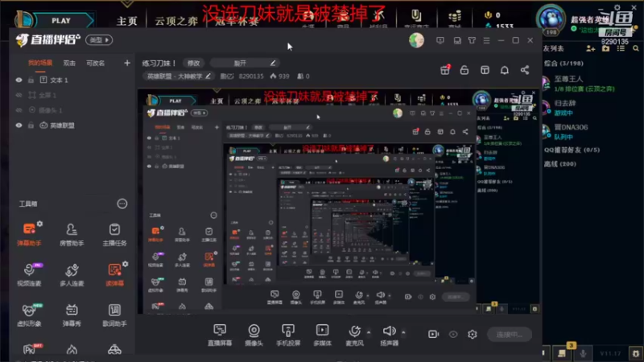
Task: Open the 歌词助手 lyrics tool
Action: coord(114,315)
